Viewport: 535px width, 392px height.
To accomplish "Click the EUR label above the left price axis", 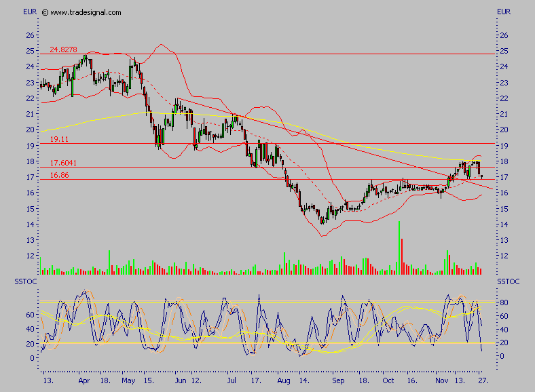I will click(x=30, y=12).
